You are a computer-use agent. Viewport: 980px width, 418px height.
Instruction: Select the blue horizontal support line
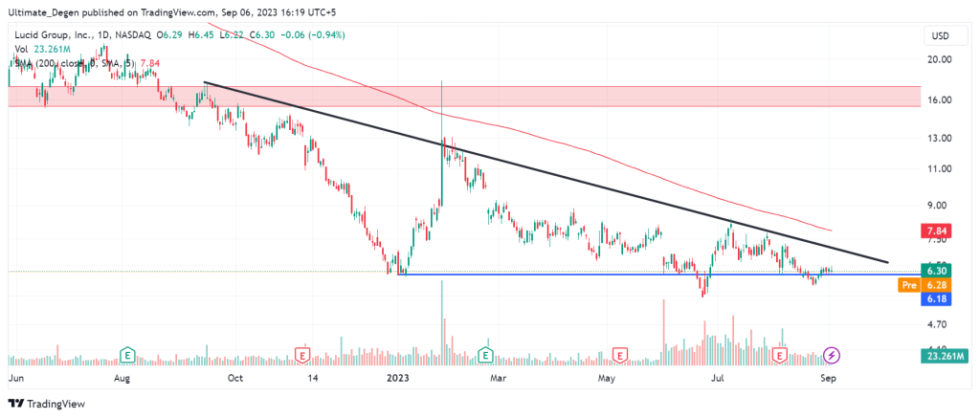coord(659,274)
